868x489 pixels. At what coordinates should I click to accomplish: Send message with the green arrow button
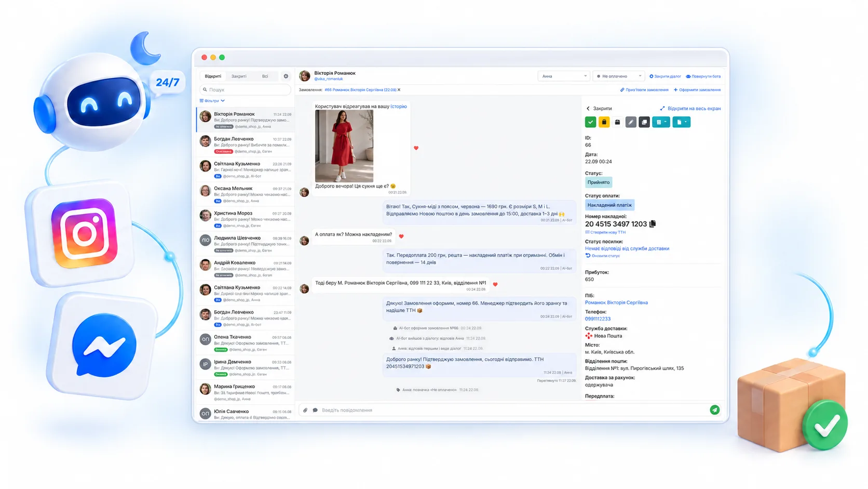pyautogui.click(x=715, y=410)
